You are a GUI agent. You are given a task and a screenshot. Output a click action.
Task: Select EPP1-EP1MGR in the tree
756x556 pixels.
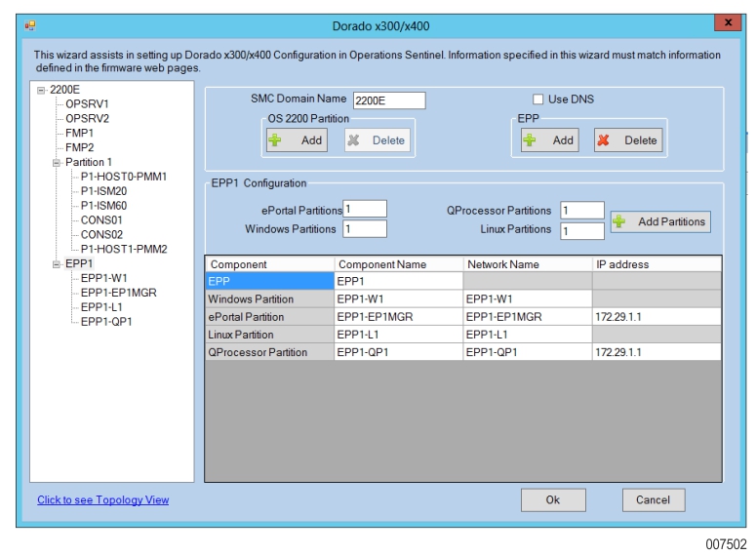point(119,293)
